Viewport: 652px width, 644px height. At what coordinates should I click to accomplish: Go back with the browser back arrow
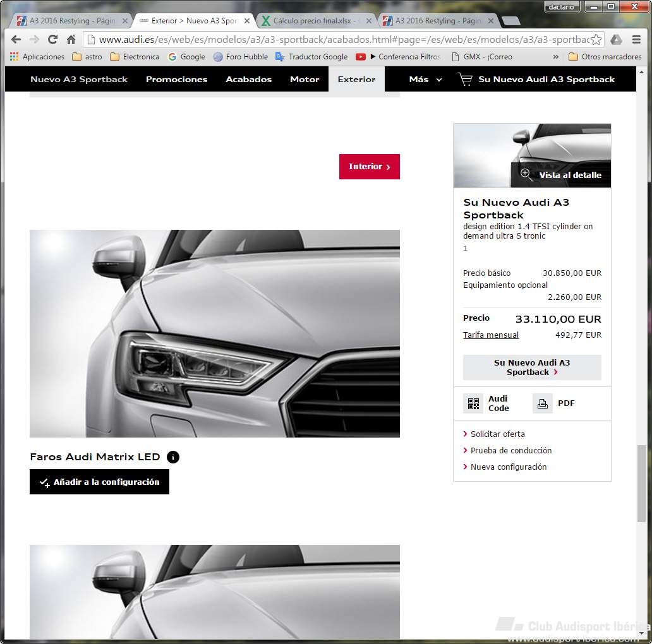click(x=16, y=40)
